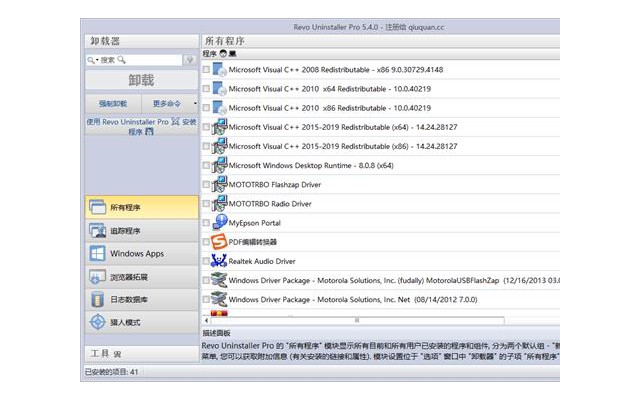Click the 强制卸载 forced uninstall button
Viewport: 640px width, 400px height.
click(113, 104)
